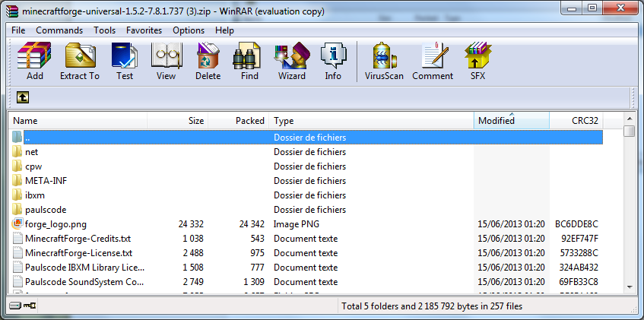Click CRC32 value 92EF747F
644x320 pixels.
click(x=579, y=239)
